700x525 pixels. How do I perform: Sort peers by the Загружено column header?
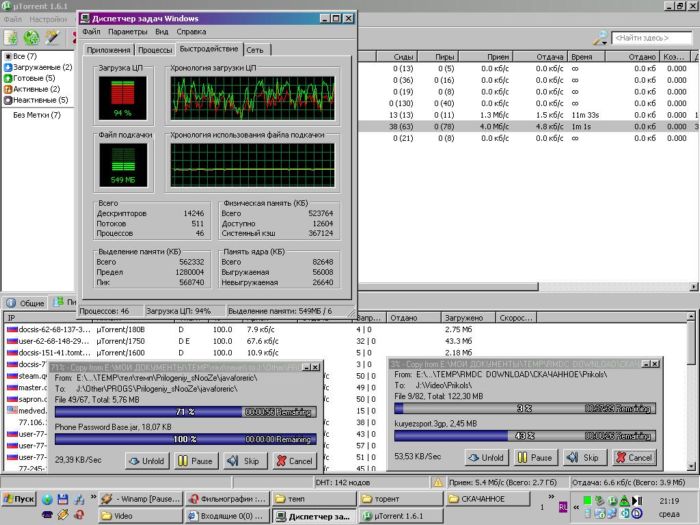(468, 317)
